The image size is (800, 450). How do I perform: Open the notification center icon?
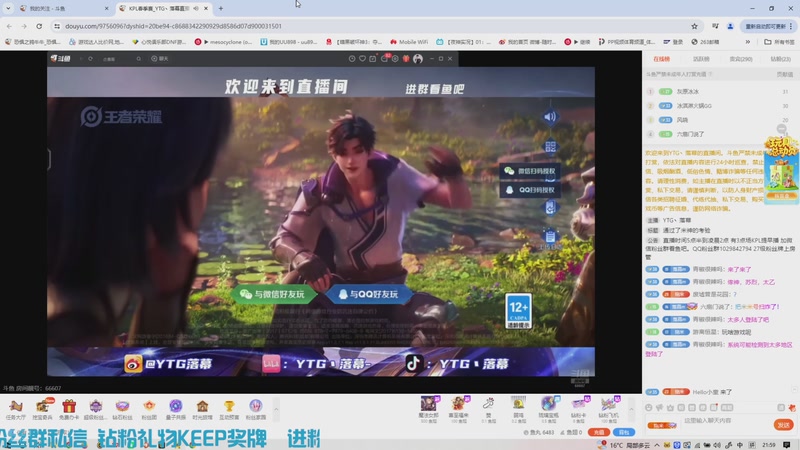(787, 445)
